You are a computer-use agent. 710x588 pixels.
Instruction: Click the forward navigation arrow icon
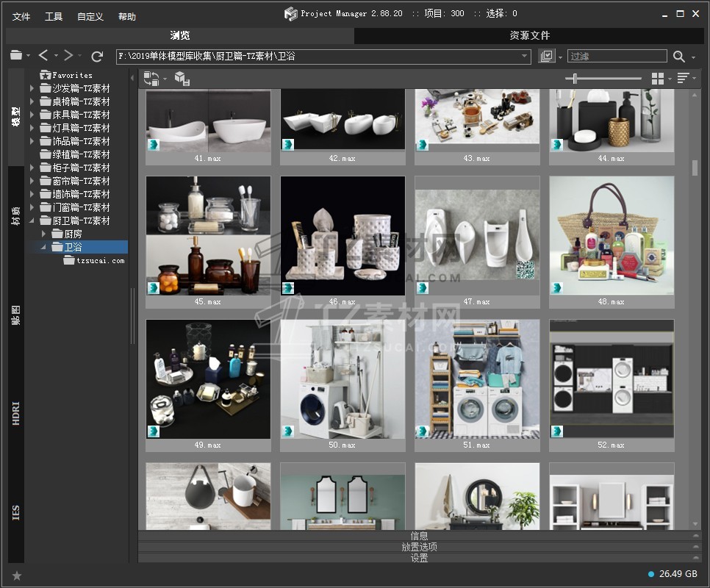[68, 56]
